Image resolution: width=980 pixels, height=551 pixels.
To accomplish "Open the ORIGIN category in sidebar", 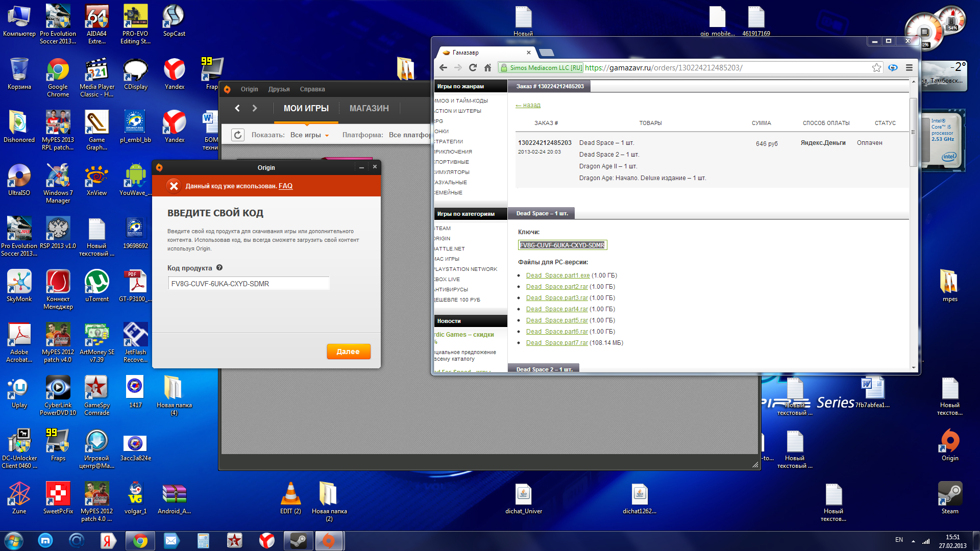I will click(x=442, y=239).
